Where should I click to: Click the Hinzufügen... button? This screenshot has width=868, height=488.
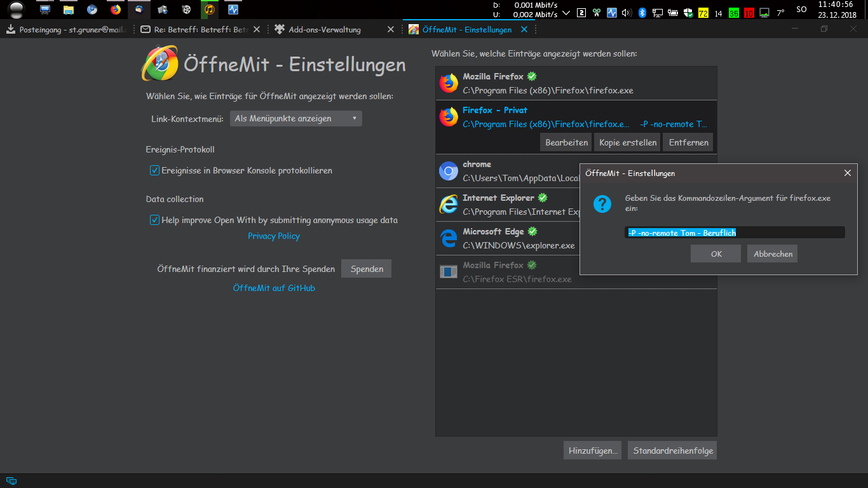[x=593, y=451]
